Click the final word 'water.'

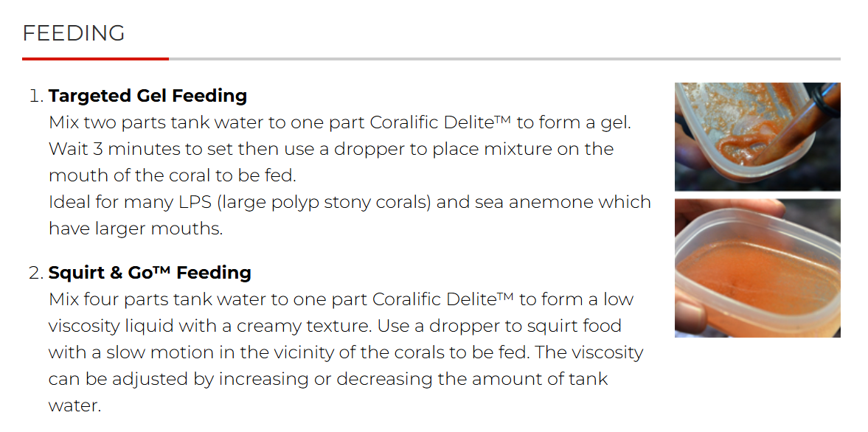click(x=74, y=405)
